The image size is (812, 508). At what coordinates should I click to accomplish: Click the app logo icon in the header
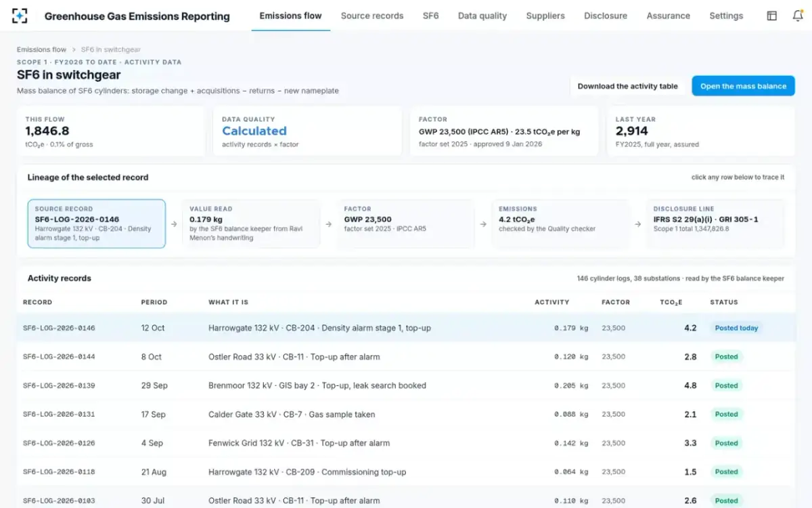click(20, 16)
